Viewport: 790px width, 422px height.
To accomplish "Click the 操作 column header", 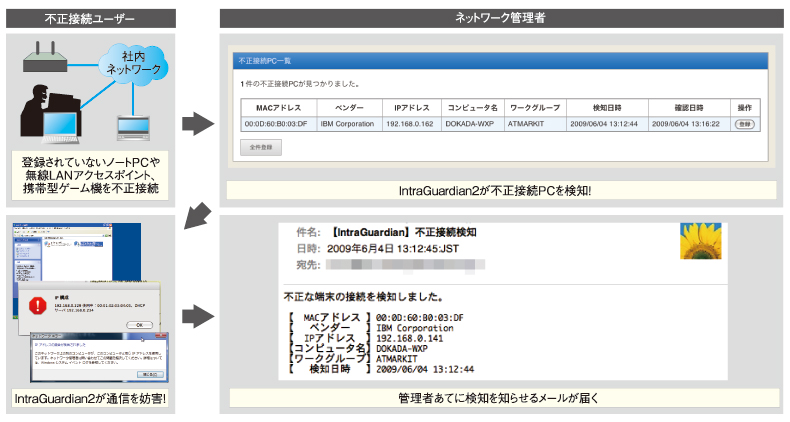I will click(745, 108).
